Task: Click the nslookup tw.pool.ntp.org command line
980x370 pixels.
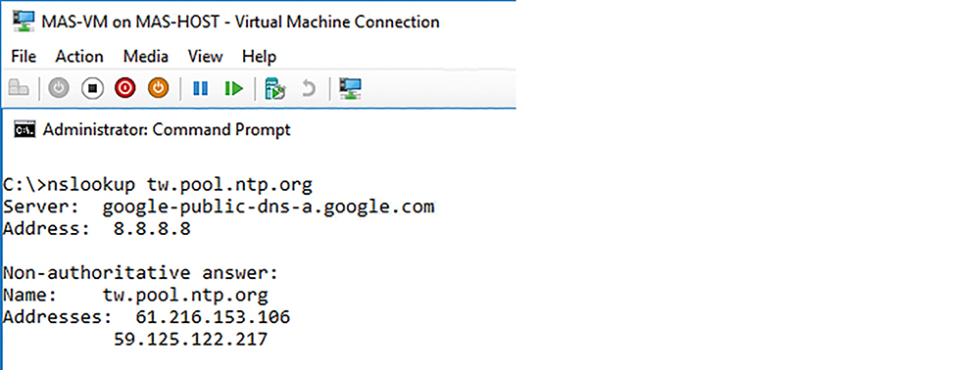Action: point(158,185)
